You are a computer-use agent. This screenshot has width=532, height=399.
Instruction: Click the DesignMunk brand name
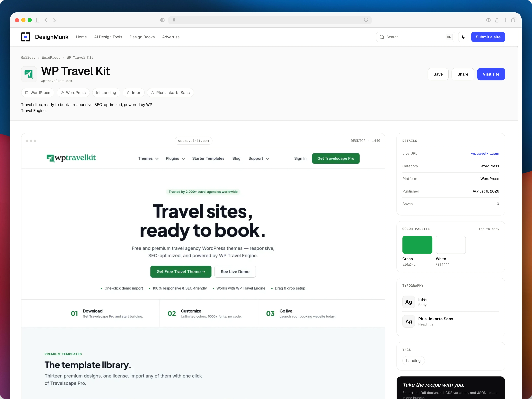click(52, 37)
